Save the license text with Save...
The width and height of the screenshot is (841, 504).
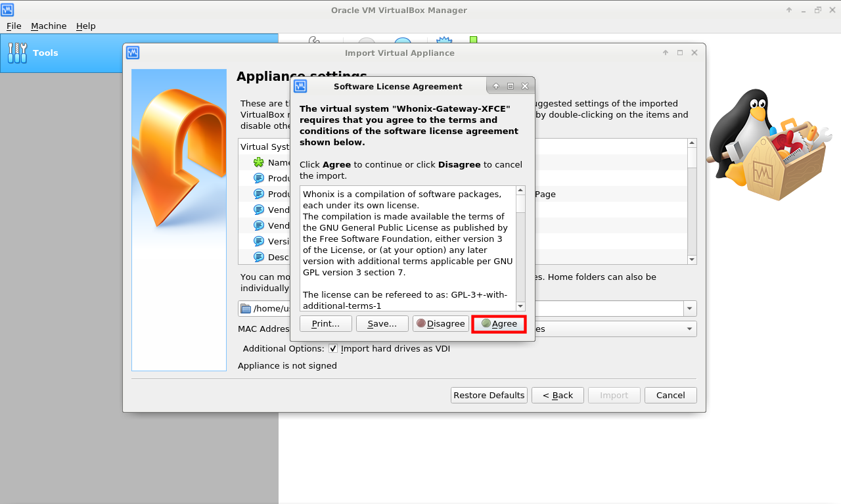(382, 324)
